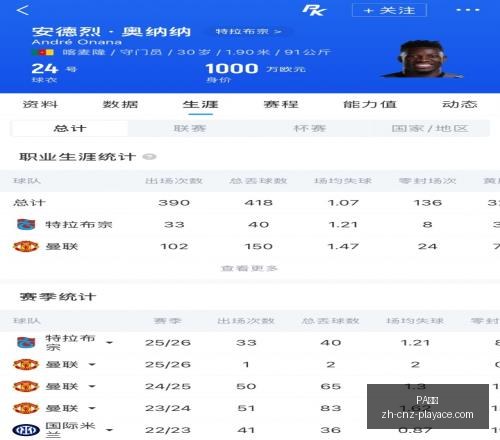Tap the Cameroon flag icon
The image size is (500, 440).
[43, 52]
